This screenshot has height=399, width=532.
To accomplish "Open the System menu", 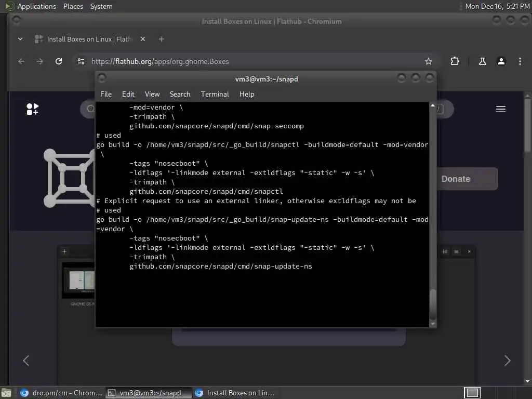I will [x=101, y=6].
